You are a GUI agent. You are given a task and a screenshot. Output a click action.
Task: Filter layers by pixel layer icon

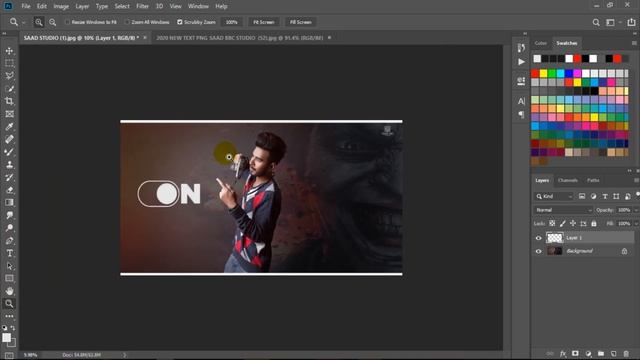(x=582, y=196)
